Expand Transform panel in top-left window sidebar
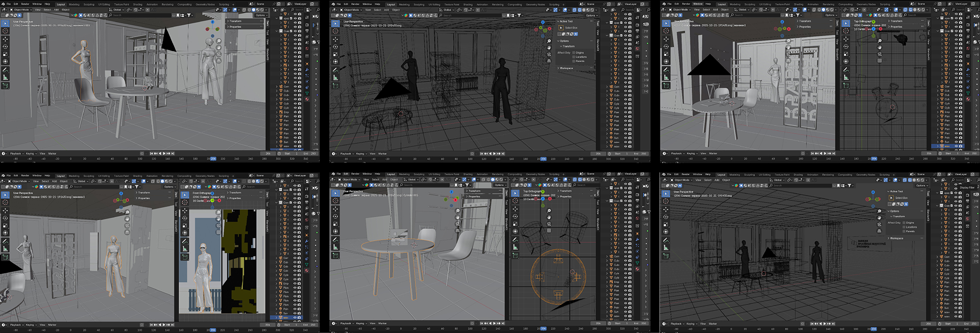The width and height of the screenshot is (980, 333). pyautogui.click(x=235, y=21)
